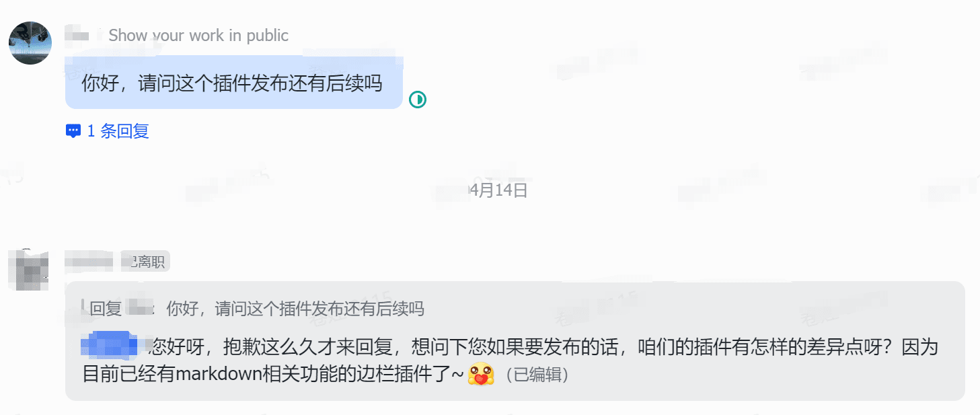
Task: Open the blurred avatar of the second sender
Action: point(29,270)
